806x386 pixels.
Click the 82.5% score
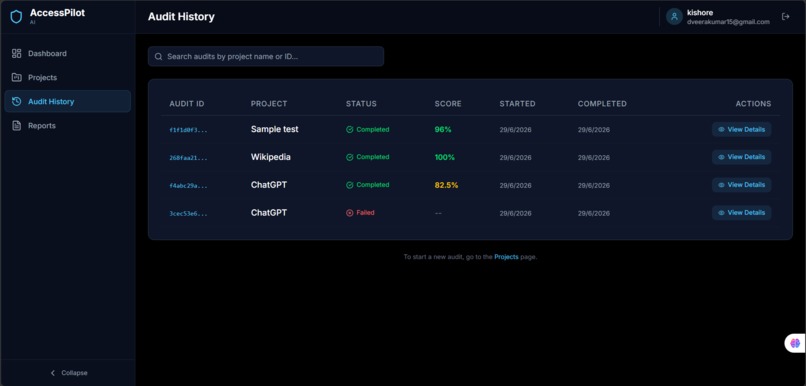pos(446,185)
